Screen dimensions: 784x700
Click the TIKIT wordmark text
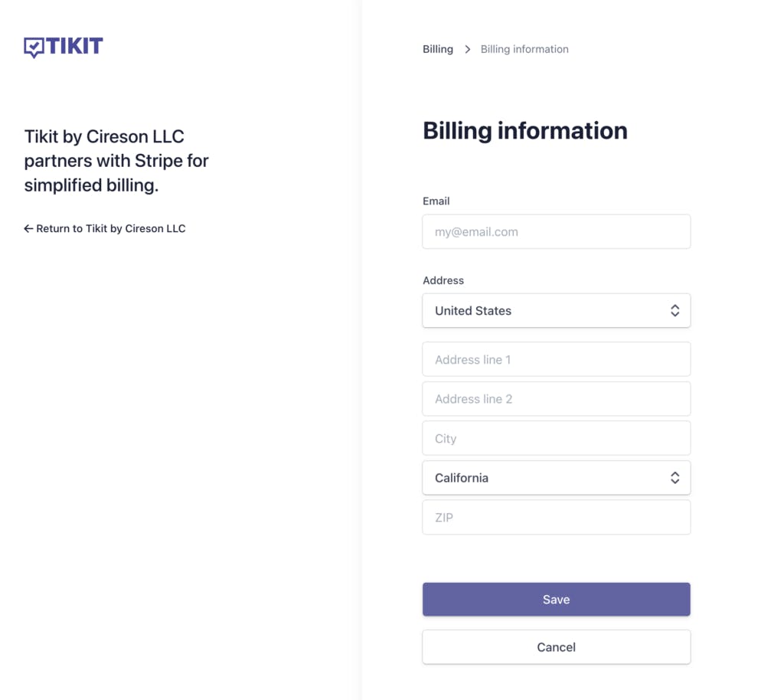pos(74,47)
